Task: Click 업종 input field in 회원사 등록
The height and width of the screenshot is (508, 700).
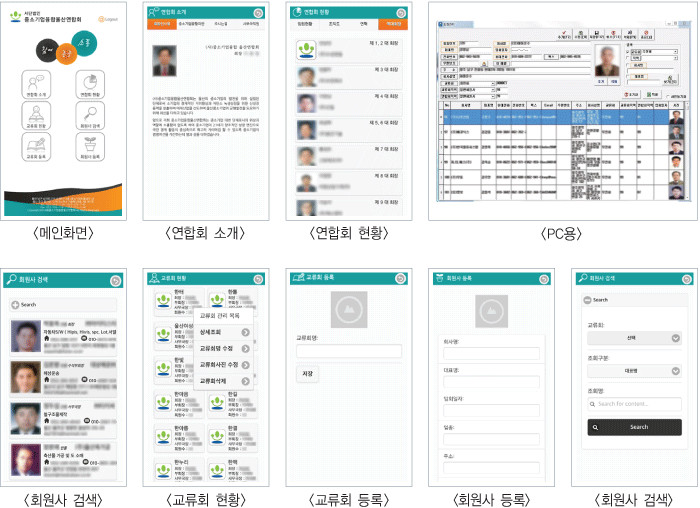Action: (492, 439)
